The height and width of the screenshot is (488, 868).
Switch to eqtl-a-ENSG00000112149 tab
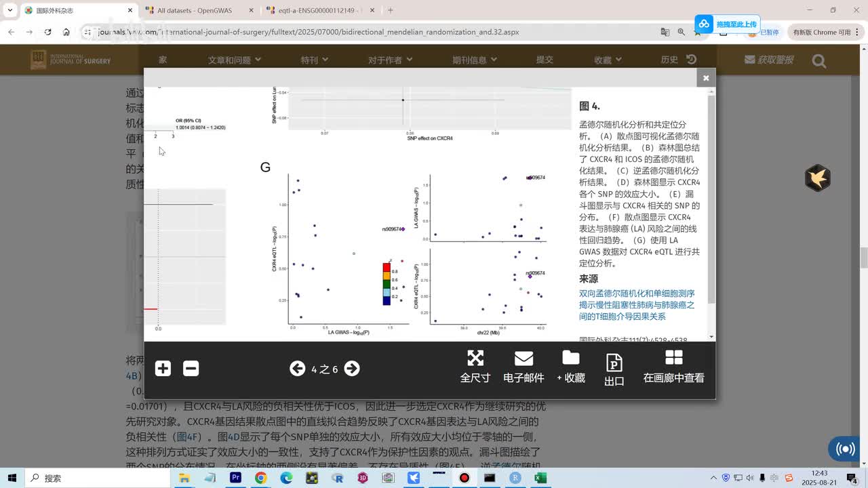[x=317, y=10]
